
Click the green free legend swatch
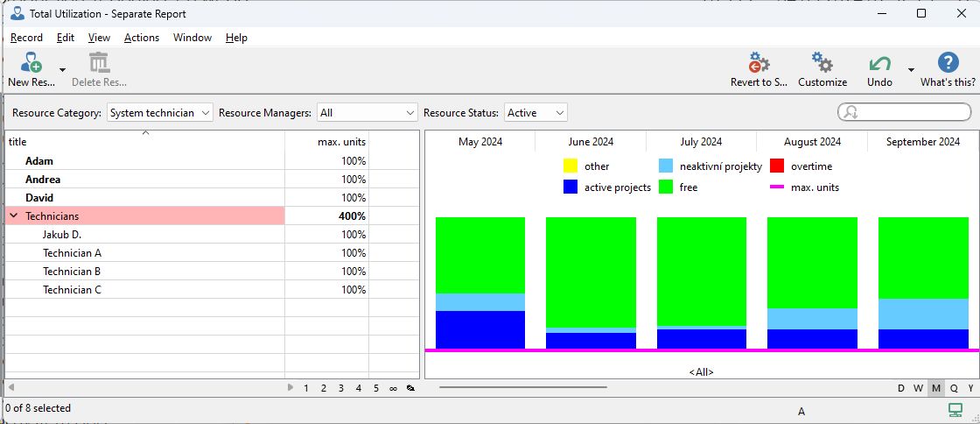coord(666,187)
